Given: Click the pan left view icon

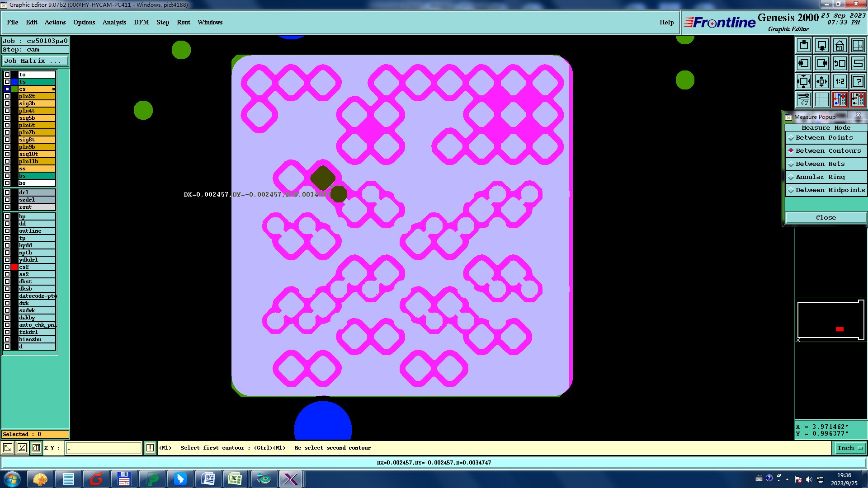Looking at the screenshot, I should (x=803, y=63).
